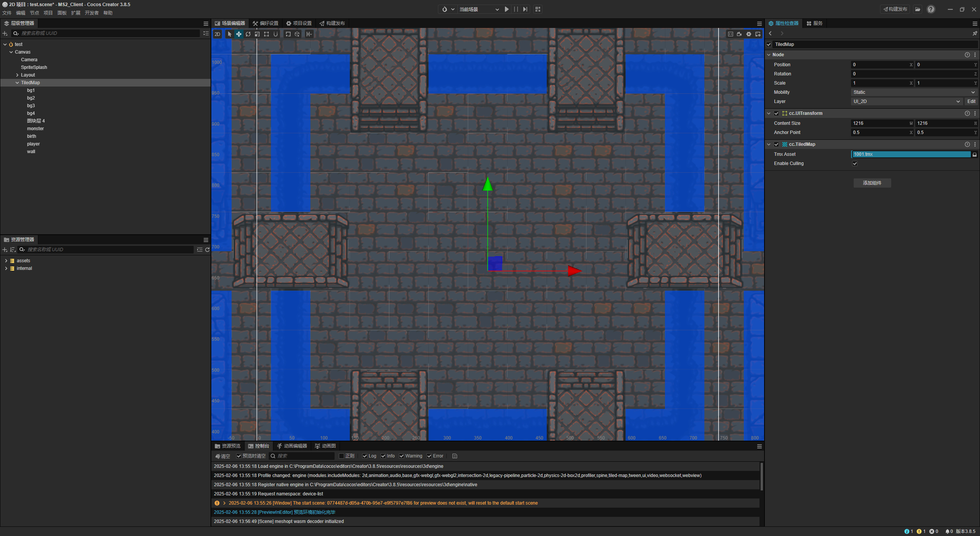Screen dimensions: 980x536
Task: Expand the assets folder
Action: (x=6, y=261)
